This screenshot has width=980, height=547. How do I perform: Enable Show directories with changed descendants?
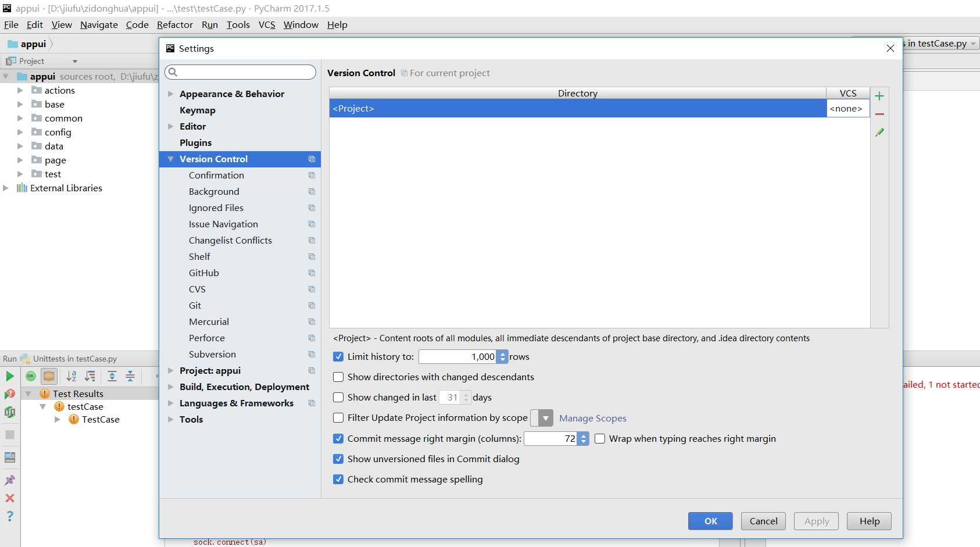pos(338,377)
